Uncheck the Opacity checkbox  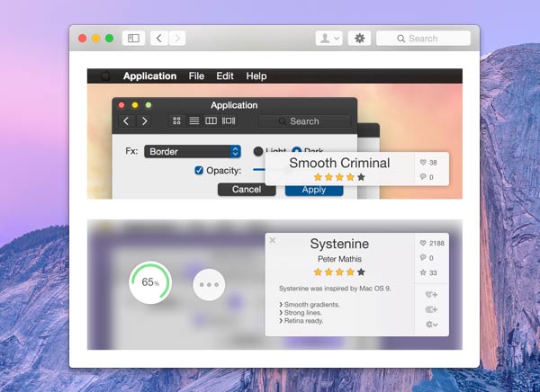click(x=199, y=170)
